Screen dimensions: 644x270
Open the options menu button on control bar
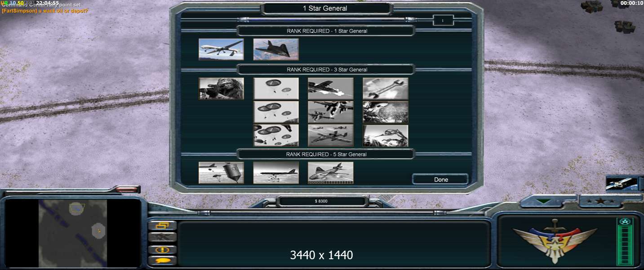(x=162, y=225)
